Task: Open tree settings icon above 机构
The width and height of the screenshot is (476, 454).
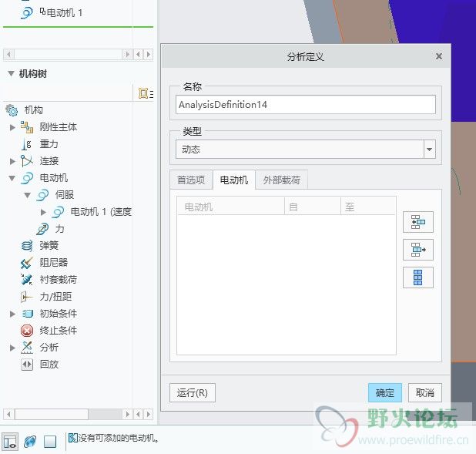Action: (145, 93)
